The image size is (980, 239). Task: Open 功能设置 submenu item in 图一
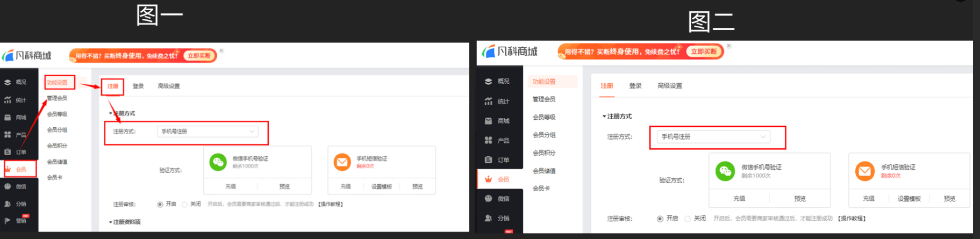point(57,83)
